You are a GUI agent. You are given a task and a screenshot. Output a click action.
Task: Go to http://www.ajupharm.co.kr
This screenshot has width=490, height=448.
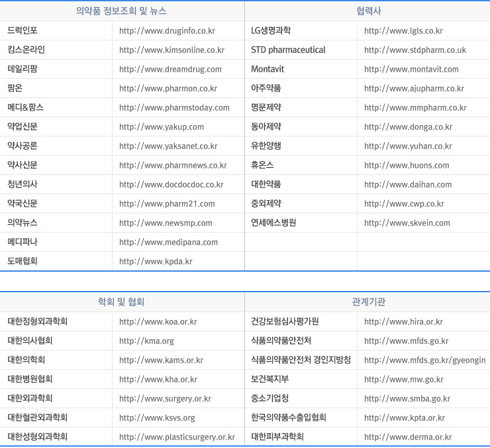(x=414, y=89)
